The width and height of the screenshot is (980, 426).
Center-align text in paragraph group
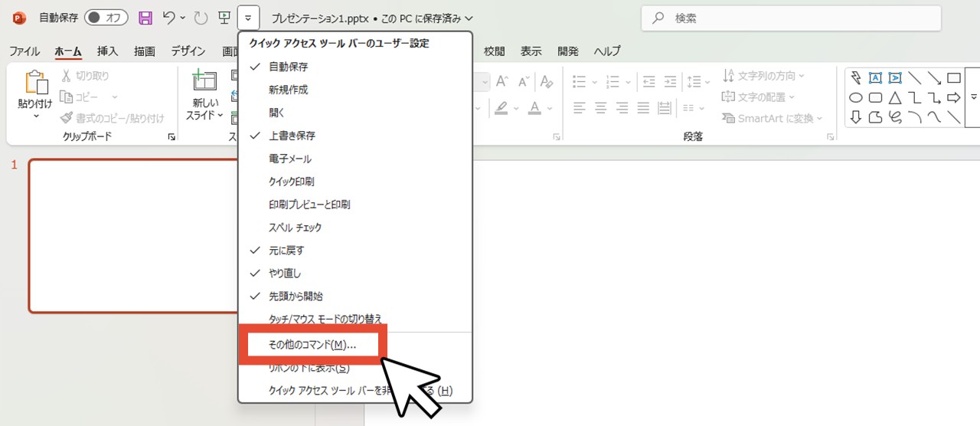coord(601,107)
